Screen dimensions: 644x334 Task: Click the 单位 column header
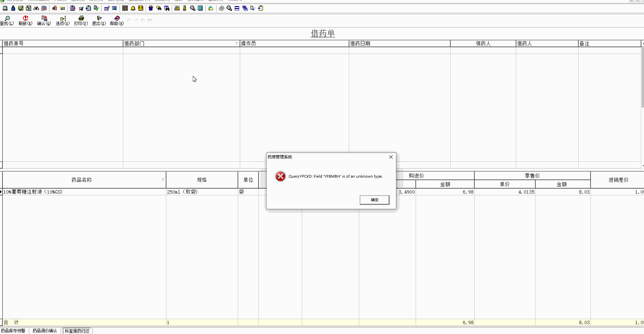248,180
